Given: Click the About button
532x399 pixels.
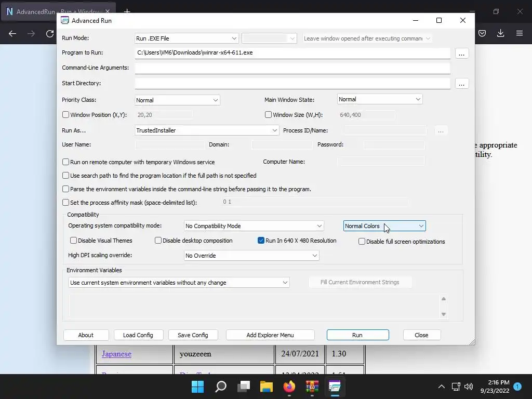Looking at the screenshot, I should pos(86,335).
